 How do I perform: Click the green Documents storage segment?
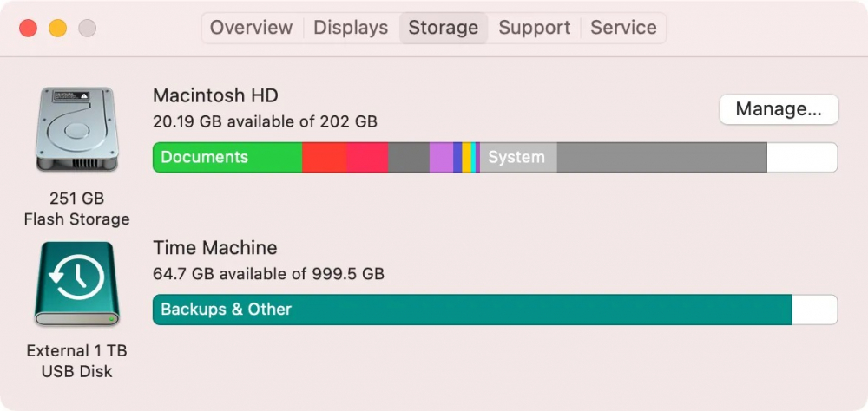227,158
